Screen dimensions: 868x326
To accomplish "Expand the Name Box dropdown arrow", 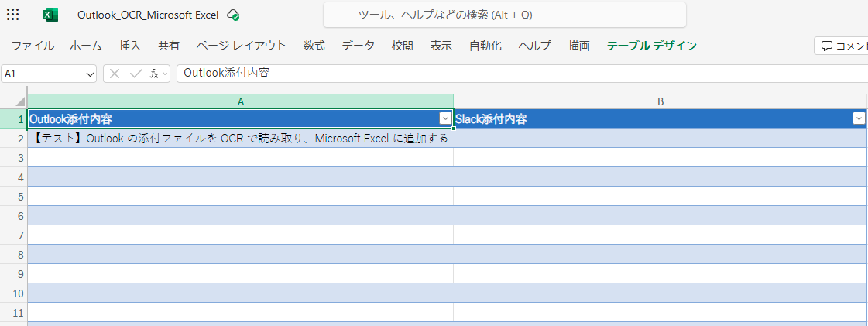I will pos(91,74).
